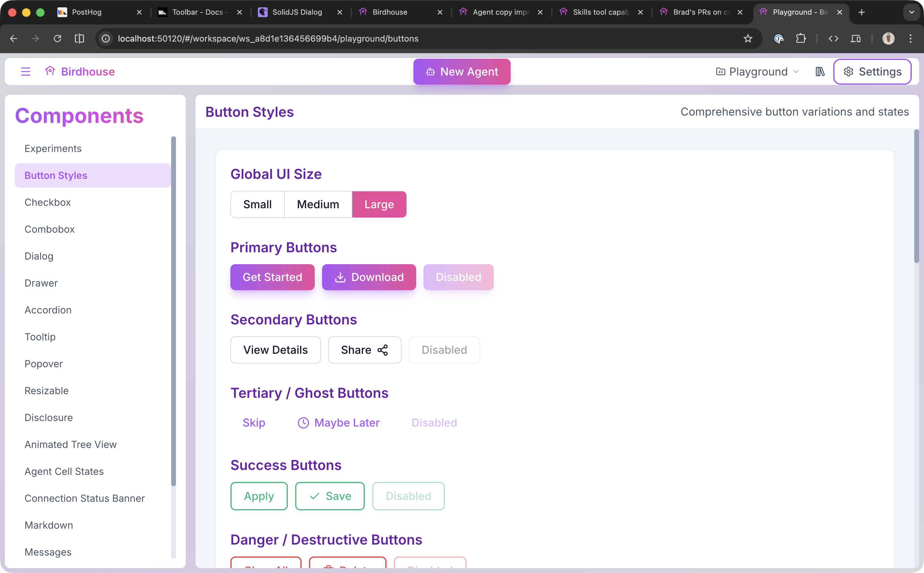Select the Large UI size option

coord(379,205)
